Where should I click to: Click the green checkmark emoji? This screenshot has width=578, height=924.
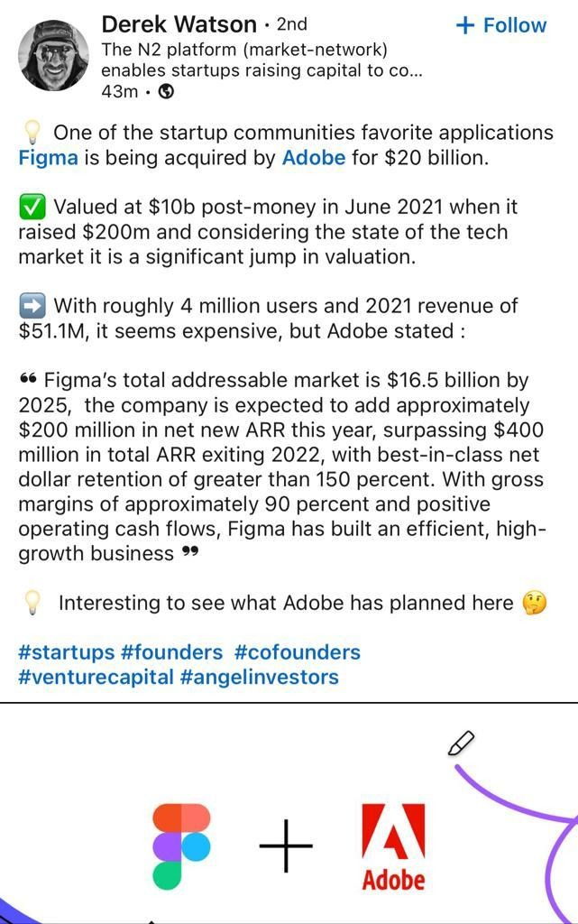[32, 208]
